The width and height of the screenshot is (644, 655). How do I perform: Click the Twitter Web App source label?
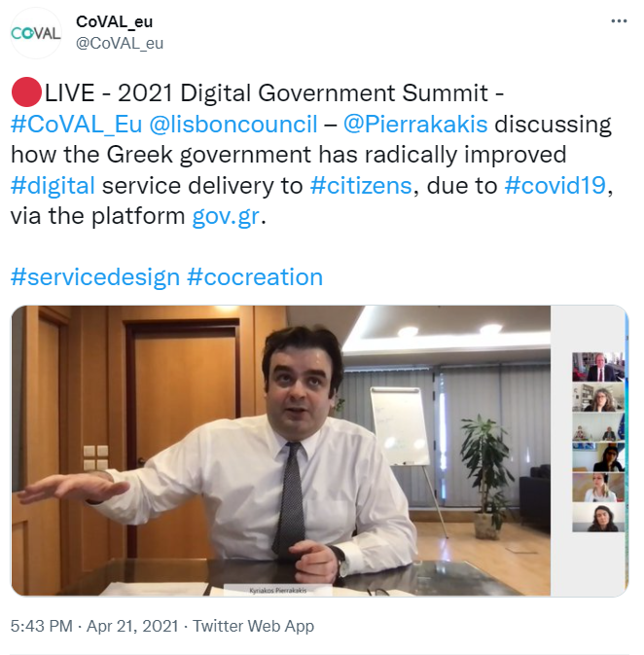pyautogui.click(x=253, y=626)
